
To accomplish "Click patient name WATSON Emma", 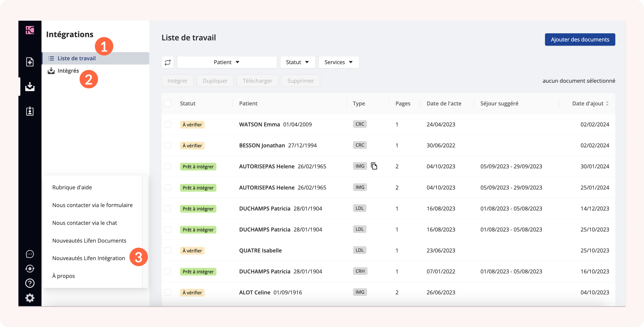I will coord(259,124).
